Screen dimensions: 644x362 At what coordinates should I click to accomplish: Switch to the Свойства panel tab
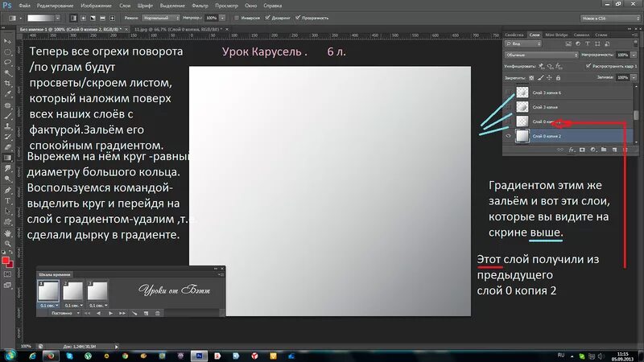(x=514, y=35)
